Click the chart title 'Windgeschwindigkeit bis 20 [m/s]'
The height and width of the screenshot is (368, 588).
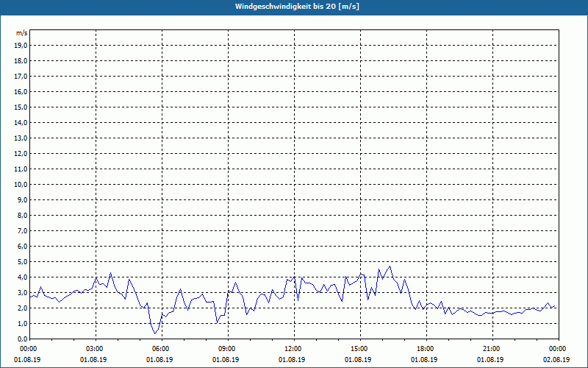pos(297,7)
